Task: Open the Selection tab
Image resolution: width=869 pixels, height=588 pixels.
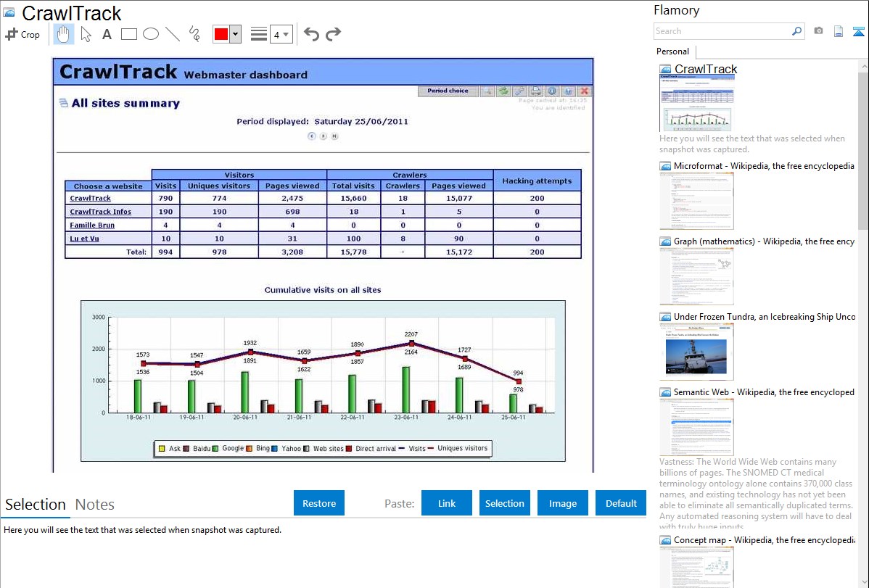Action: (36, 505)
